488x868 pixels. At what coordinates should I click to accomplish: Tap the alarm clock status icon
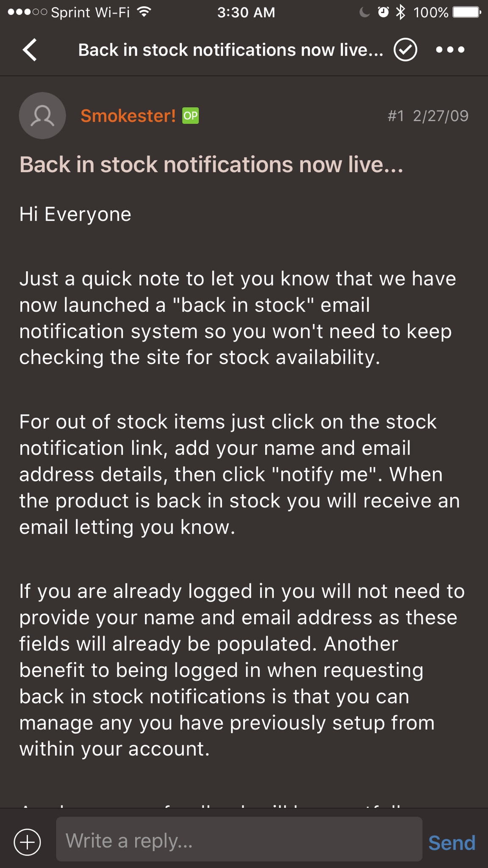383,12
